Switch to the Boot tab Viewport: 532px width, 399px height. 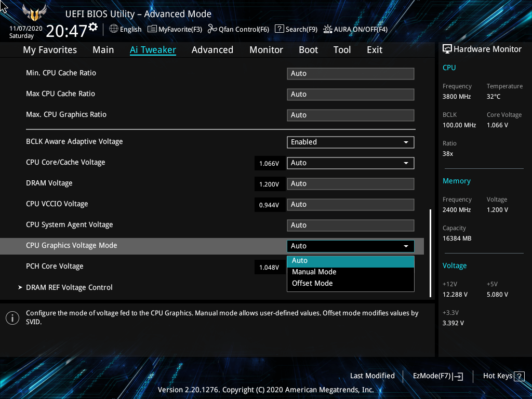308,49
